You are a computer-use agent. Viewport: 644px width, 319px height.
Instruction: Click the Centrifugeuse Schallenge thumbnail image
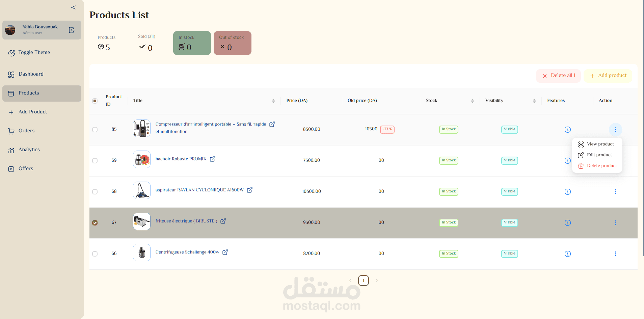[142, 252]
